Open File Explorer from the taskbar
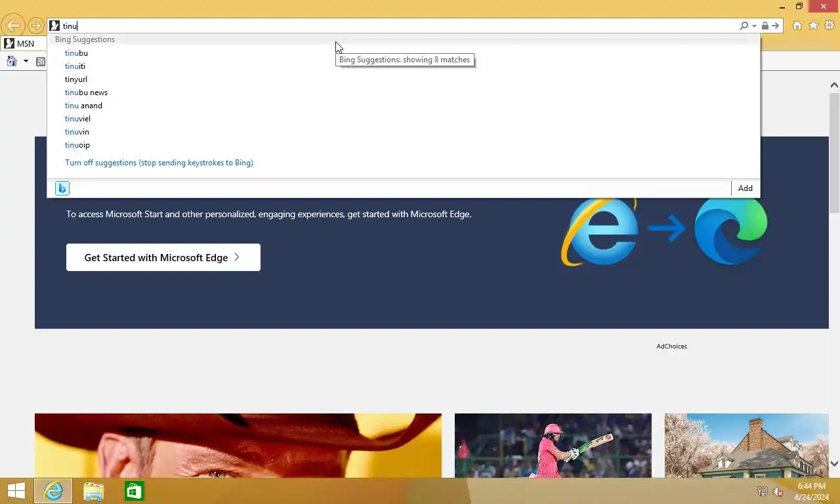Viewport: 840px width, 504px height. pyautogui.click(x=93, y=491)
